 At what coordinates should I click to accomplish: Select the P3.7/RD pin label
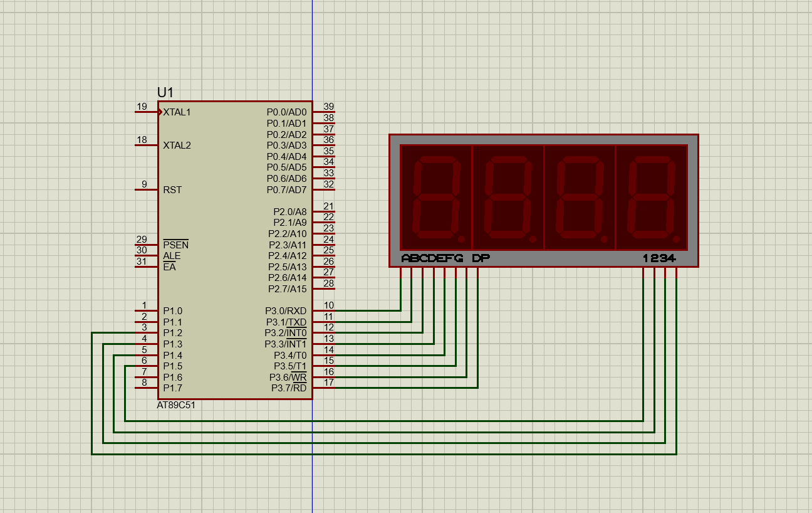click(x=289, y=388)
